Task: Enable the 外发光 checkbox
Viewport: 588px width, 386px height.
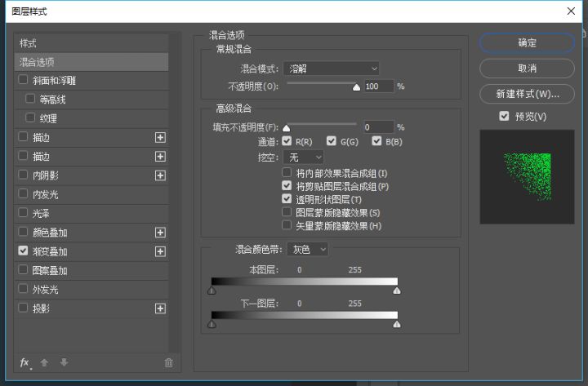Action: pos(23,289)
